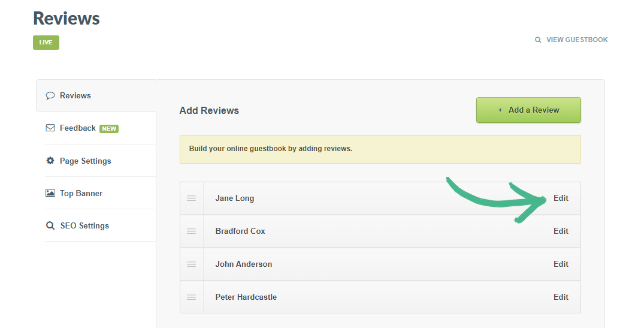Open the View Guestbook link
Viewport: 644px width, 328px height.
[576, 40]
